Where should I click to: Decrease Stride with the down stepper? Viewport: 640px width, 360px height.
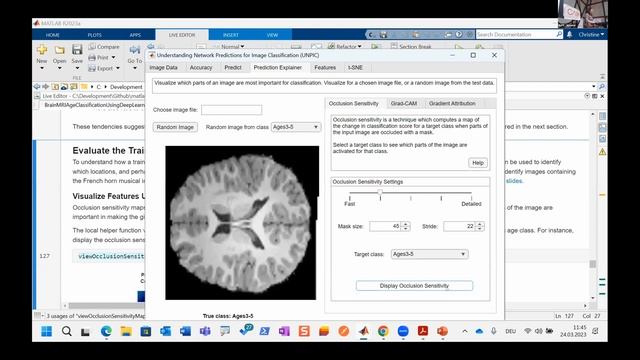480,229
